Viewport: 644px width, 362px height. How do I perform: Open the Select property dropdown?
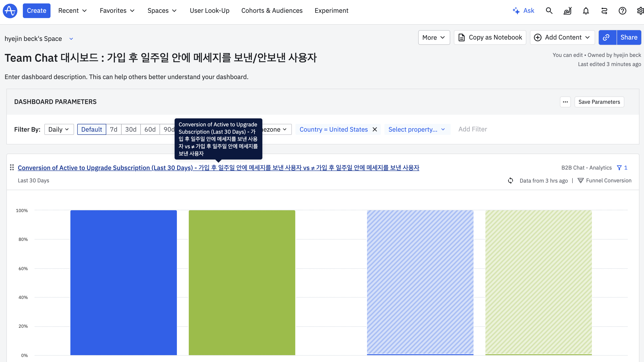pyautogui.click(x=417, y=130)
